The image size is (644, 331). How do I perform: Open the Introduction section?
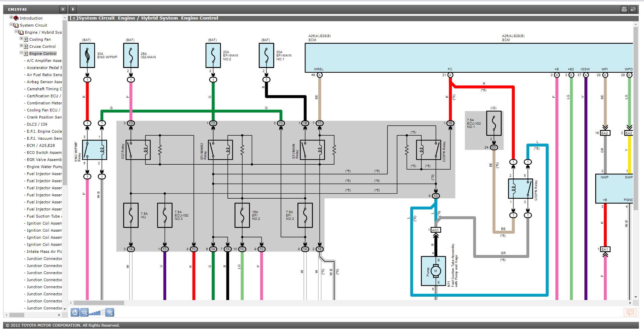coord(31,18)
